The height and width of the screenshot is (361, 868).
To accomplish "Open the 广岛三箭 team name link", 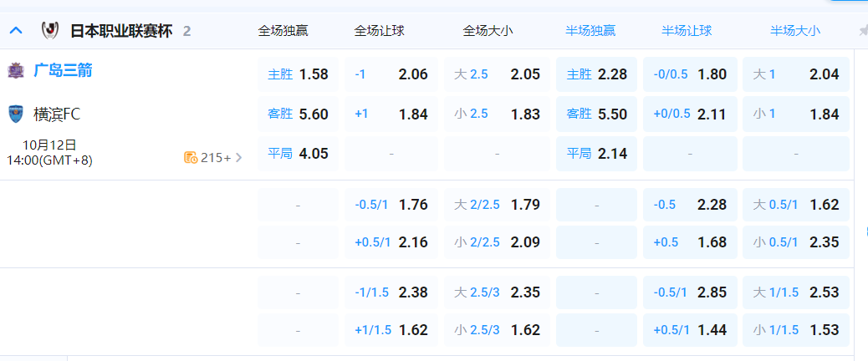I will pyautogui.click(x=63, y=71).
